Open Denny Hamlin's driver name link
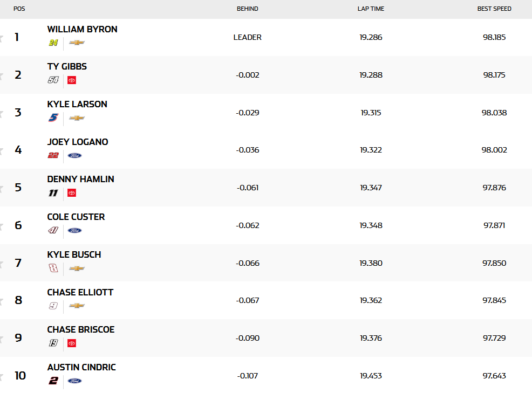Image resolution: width=532 pixels, height=393 pixels. coord(80,179)
